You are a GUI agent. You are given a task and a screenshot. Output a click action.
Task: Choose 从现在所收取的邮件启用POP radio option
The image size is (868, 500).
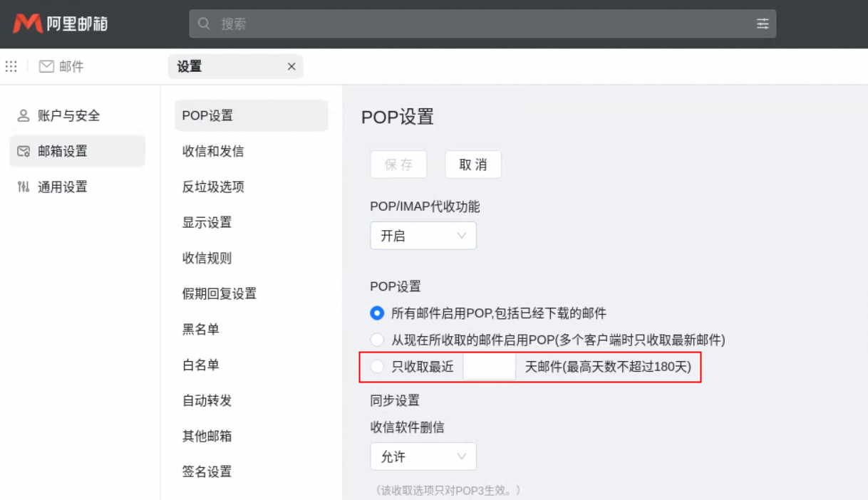tap(377, 340)
